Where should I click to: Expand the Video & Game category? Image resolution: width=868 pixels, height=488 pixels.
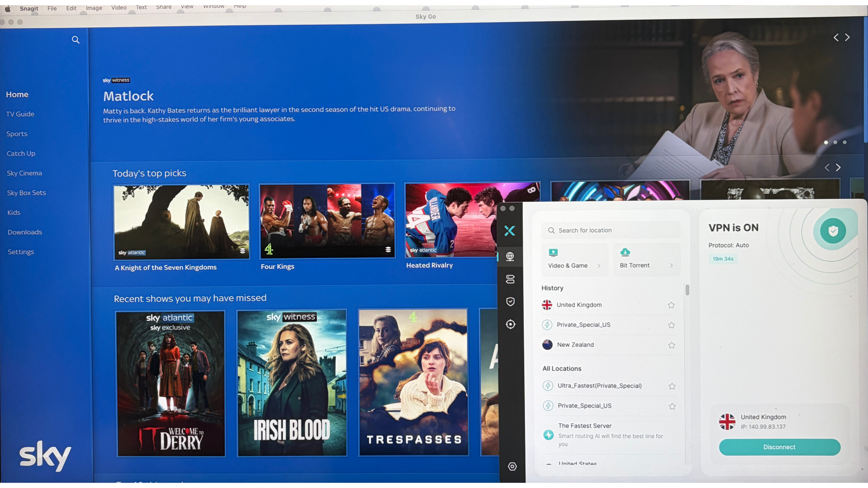(599, 266)
